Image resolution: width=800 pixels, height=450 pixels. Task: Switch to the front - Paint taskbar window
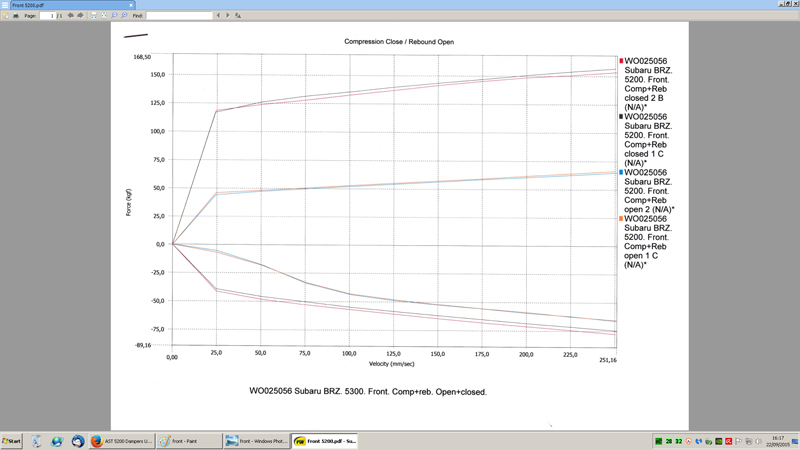pos(188,441)
